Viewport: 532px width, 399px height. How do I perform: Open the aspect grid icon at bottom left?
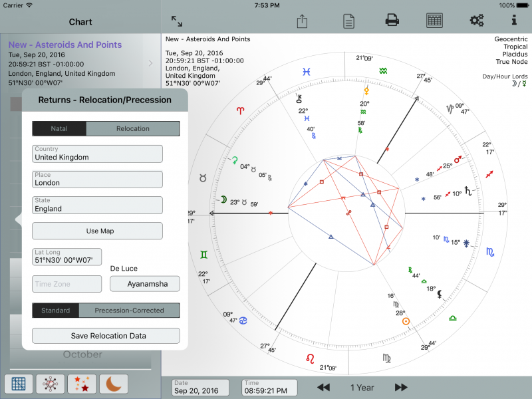19,384
